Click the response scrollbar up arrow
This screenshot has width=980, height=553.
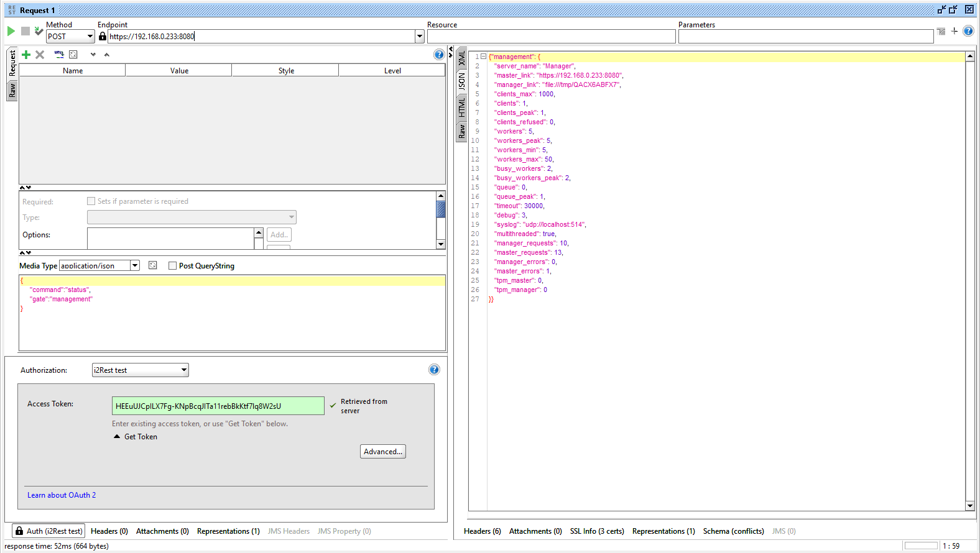pyautogui.click(x=970, y=57)
